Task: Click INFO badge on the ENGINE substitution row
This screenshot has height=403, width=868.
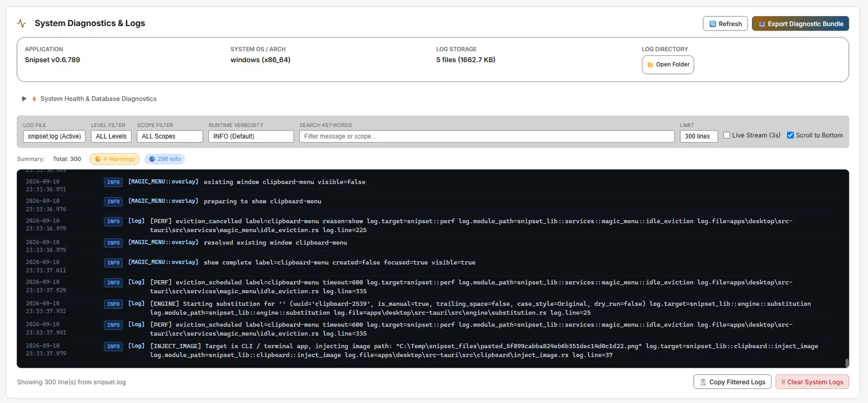Action: (113, 304)
